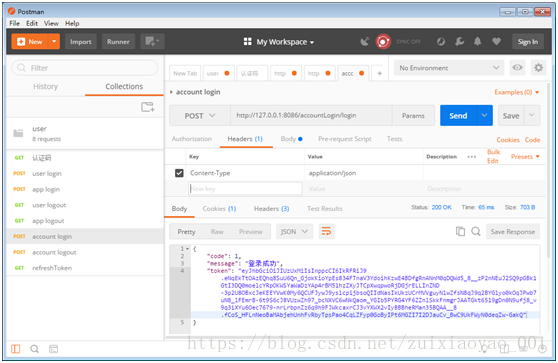Show response Cookies (1) tab

point(219,209)
